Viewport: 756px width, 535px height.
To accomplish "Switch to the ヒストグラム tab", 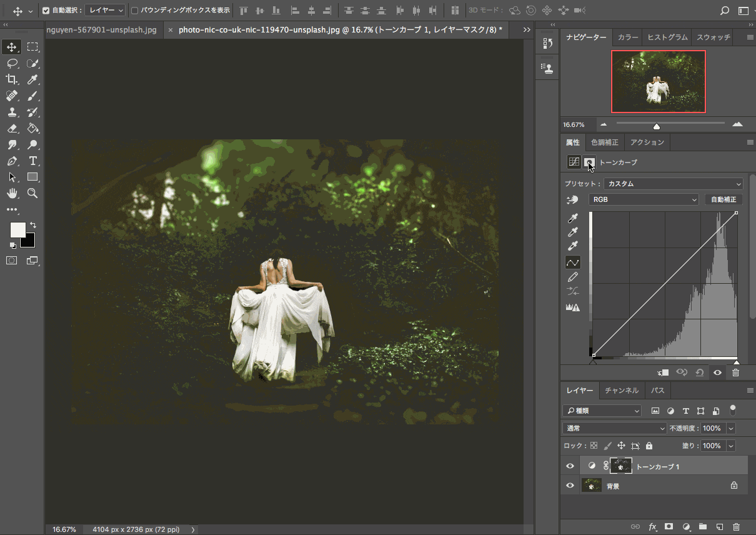I will (x=667, y=37).
